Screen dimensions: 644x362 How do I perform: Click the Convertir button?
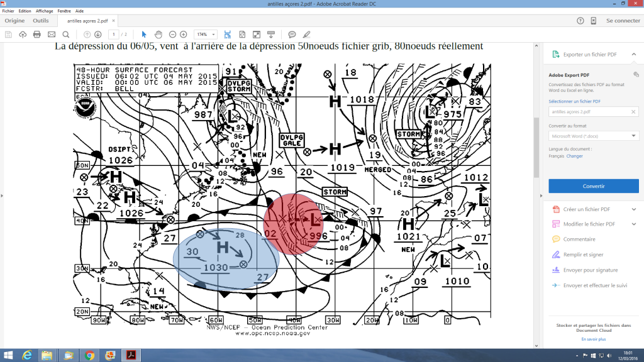[x=594, y=186]
